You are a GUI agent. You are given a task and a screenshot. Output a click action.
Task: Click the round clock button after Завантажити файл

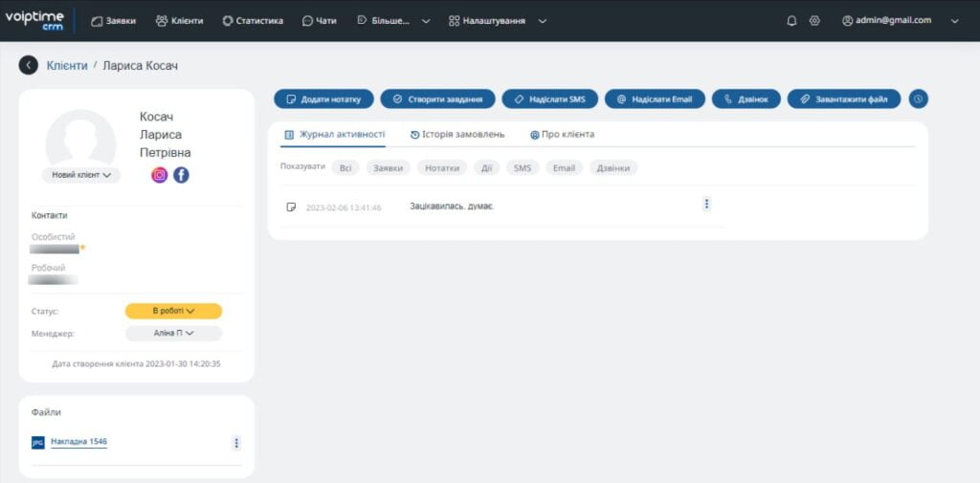tap(918, 99)
